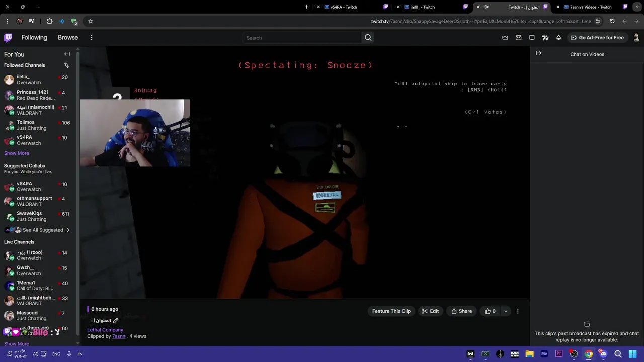Open Prime Loot crown icon
The height and width of the screenshot is (362, 644).
point(505,38)
